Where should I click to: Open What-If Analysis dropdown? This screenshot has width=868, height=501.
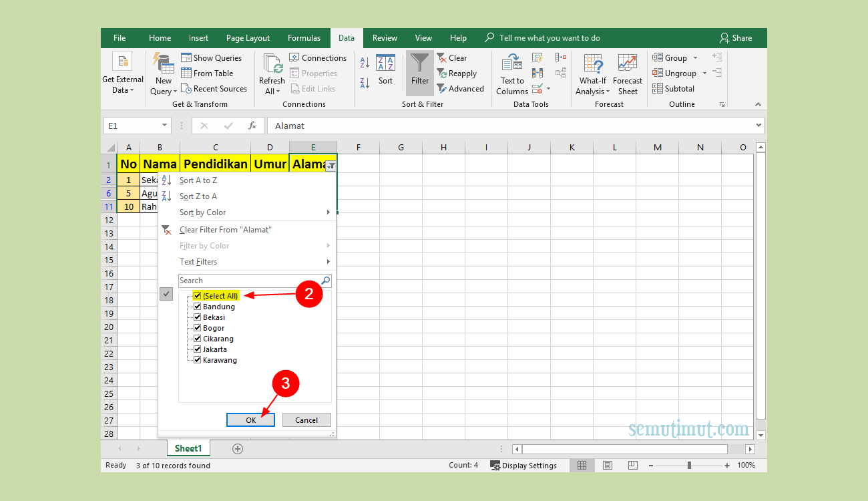pyautogui.click(x=592, y=73)
